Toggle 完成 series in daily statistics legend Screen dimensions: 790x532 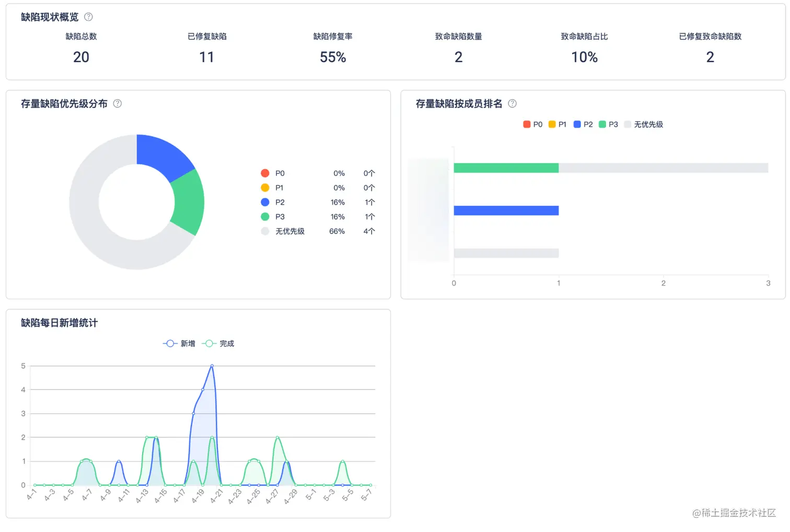coord(218,344)
